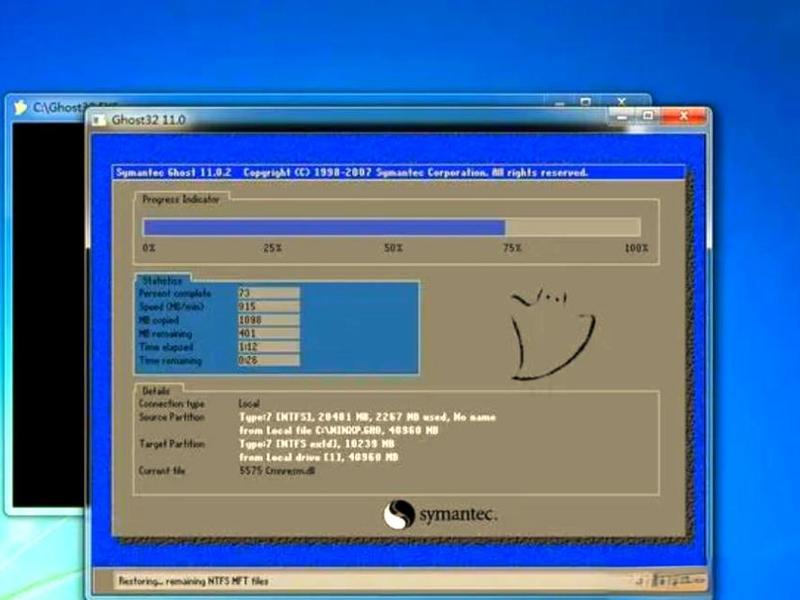Click the Time remaining value 0:26
This screenshot has width=800, height=600.
tap(268, 360)
